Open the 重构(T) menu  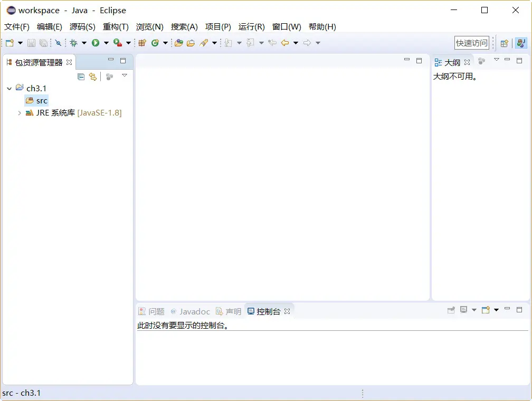pyautogui.click(x=116, y=27)
